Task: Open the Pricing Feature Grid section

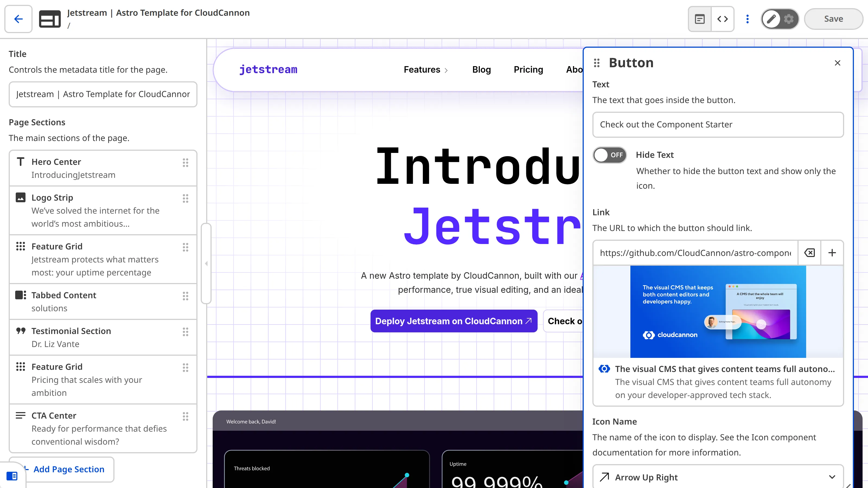Action: [103, 380]
